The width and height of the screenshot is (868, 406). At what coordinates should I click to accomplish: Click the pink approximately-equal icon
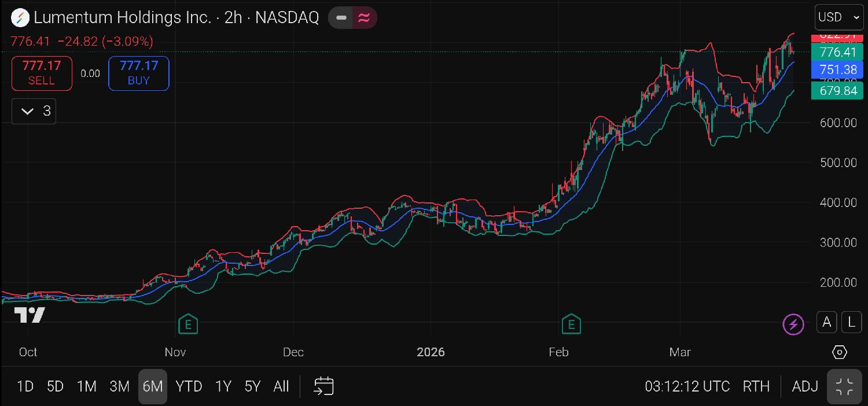pos(364,18)
